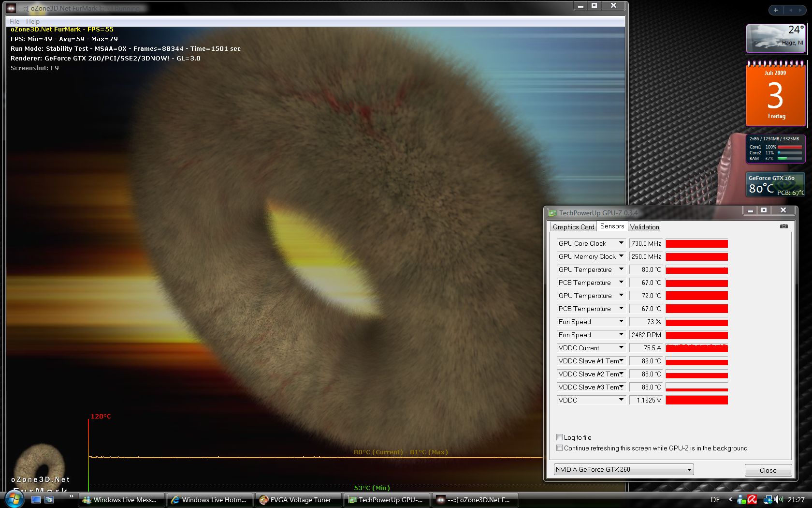This screenshot has width=812, height=508.
Task: Switch to oZone3D.Net FurMark on the taskbar
Action: (475, 500)
